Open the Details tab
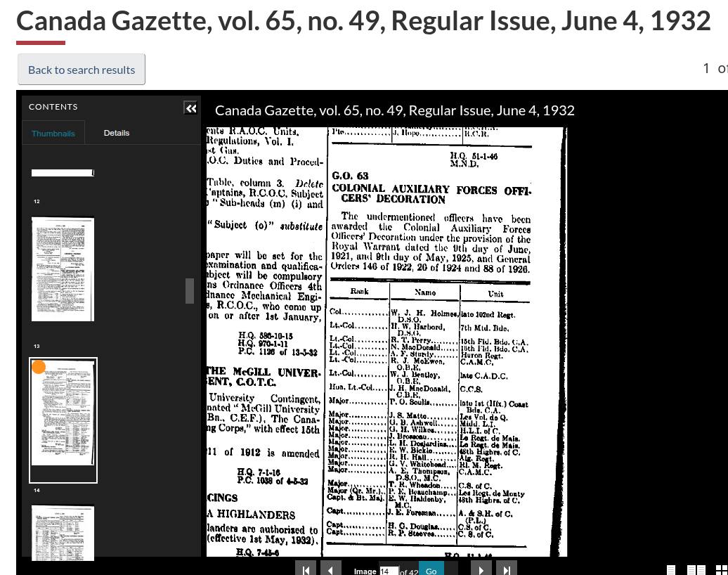The width and height of the screenshot is (728, 575). pos(117,133)
